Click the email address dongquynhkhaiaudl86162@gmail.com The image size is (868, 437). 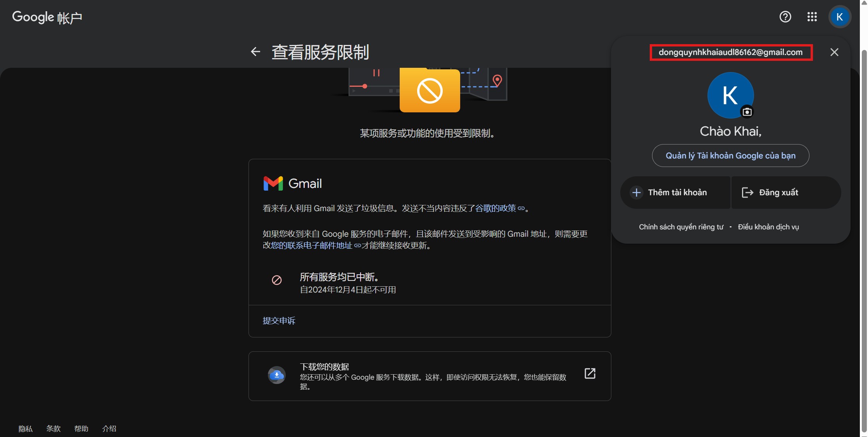(731, 52)
